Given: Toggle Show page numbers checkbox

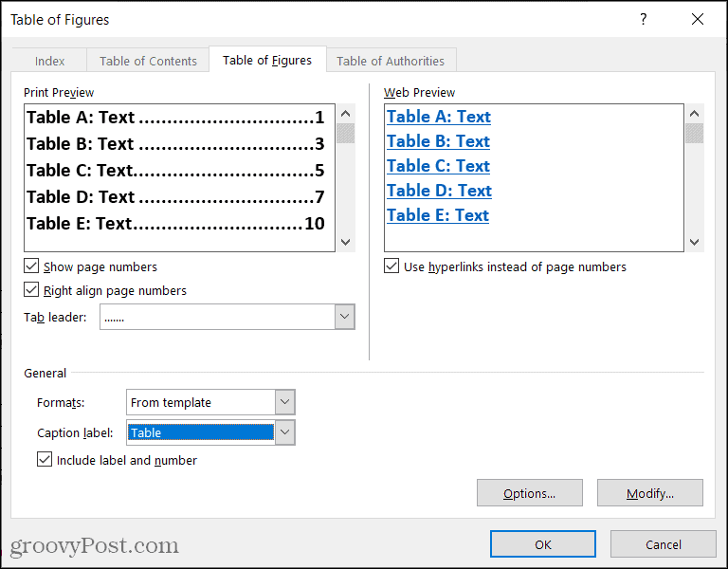Looking at the screenshot, I should [x=32, y=267].
